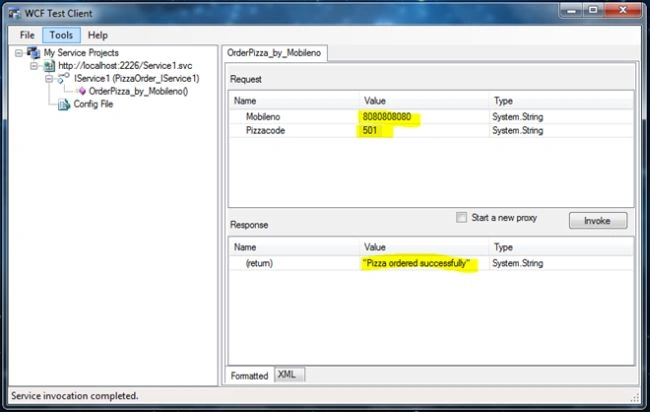Click the Response section label
This screenshot has height=412, width=650.
pyautogui.click(x=249, y=225)
